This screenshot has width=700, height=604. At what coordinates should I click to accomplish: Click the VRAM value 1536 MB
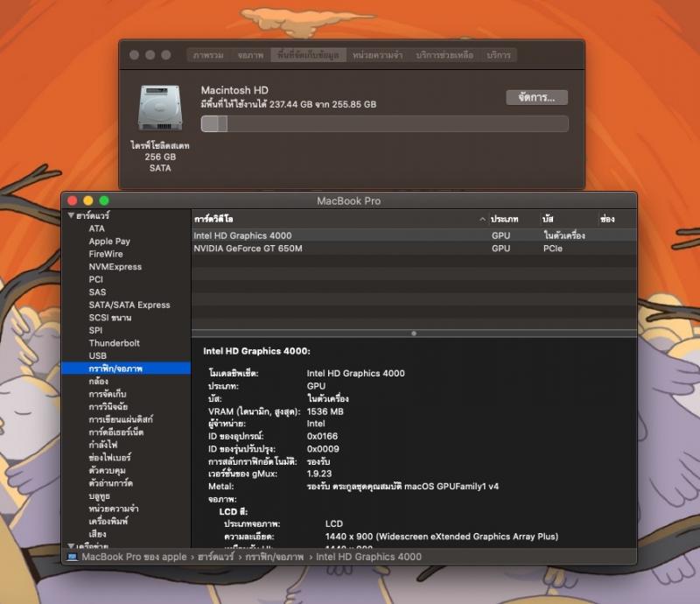click(325, 411)
